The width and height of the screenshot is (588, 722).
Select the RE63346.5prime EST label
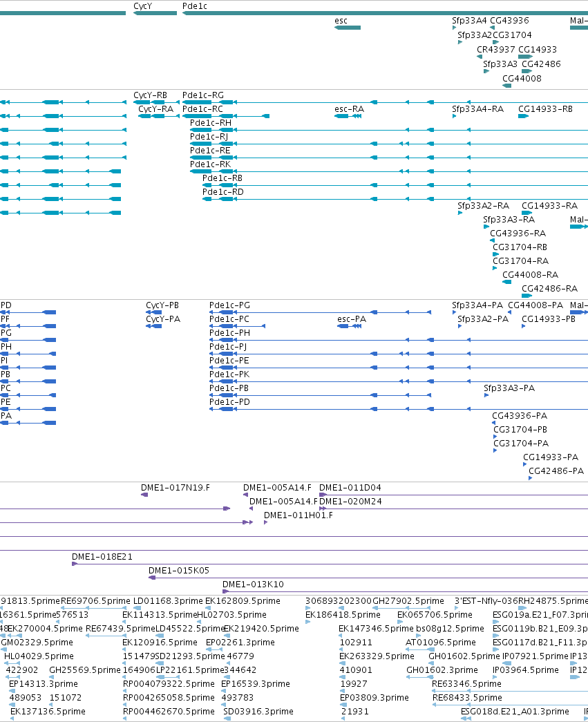click(466, 684)
